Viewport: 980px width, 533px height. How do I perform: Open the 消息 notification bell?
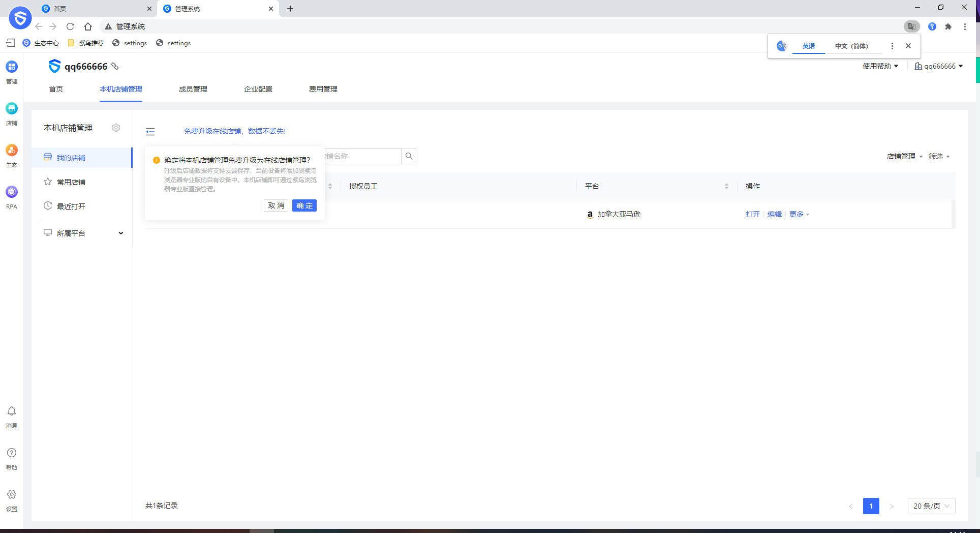[x=12, y=411]
